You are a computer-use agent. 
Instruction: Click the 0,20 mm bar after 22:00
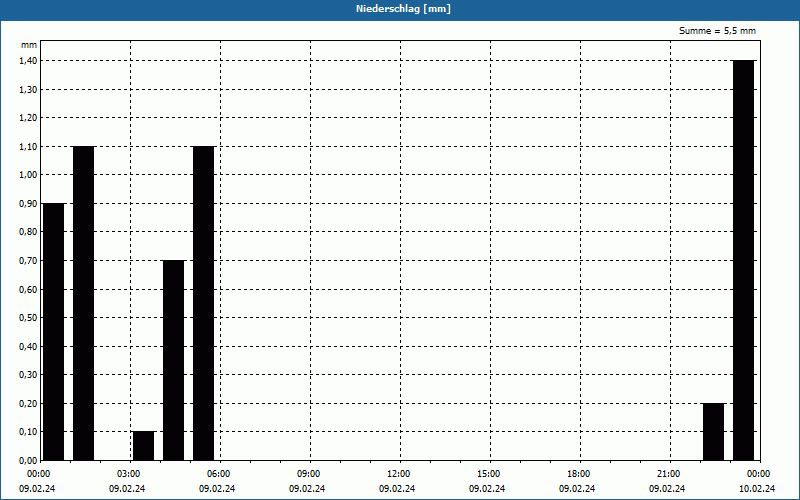click(x=713, y=432)
